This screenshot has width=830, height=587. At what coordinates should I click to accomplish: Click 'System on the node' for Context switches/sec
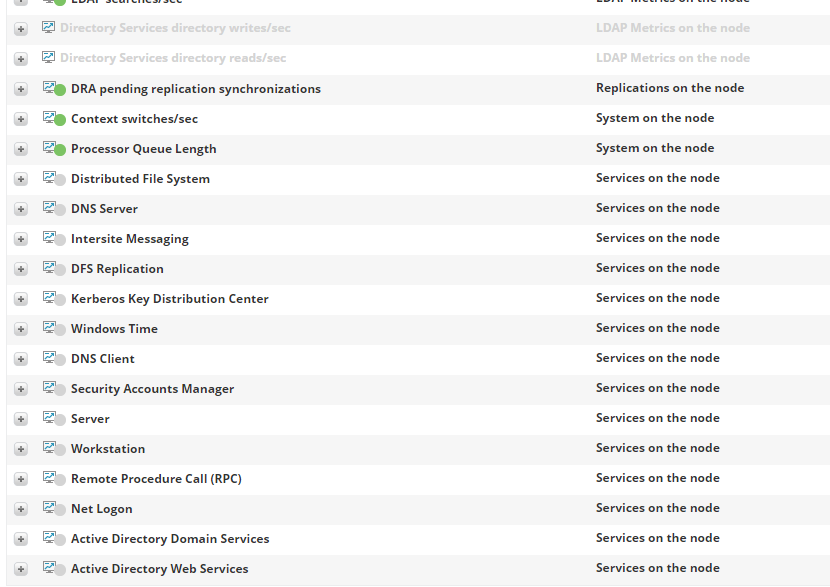655,118
